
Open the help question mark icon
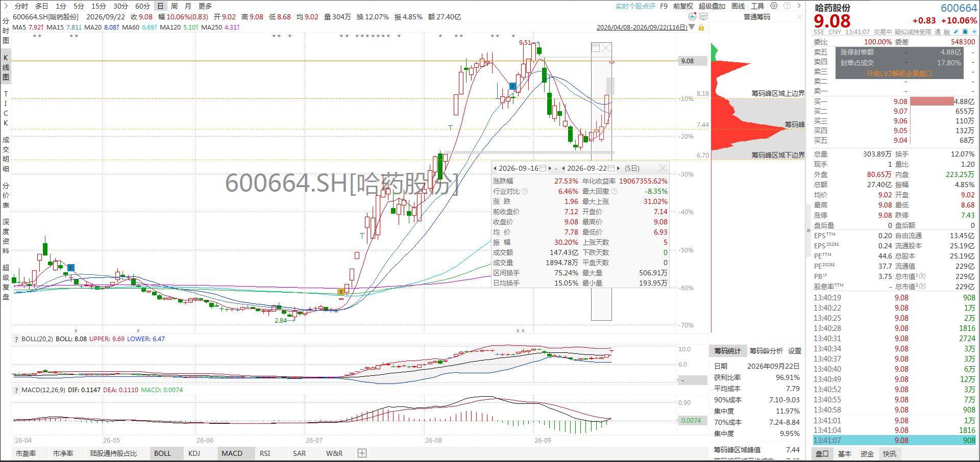pos(787,6)
